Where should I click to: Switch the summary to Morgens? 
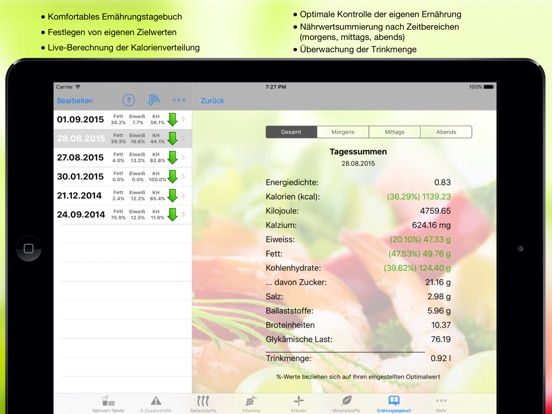point(343,132)
